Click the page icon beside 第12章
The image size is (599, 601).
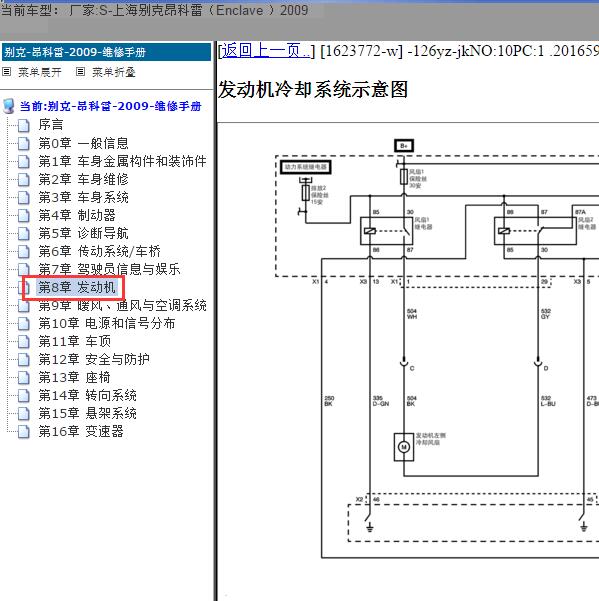point(24,360)
